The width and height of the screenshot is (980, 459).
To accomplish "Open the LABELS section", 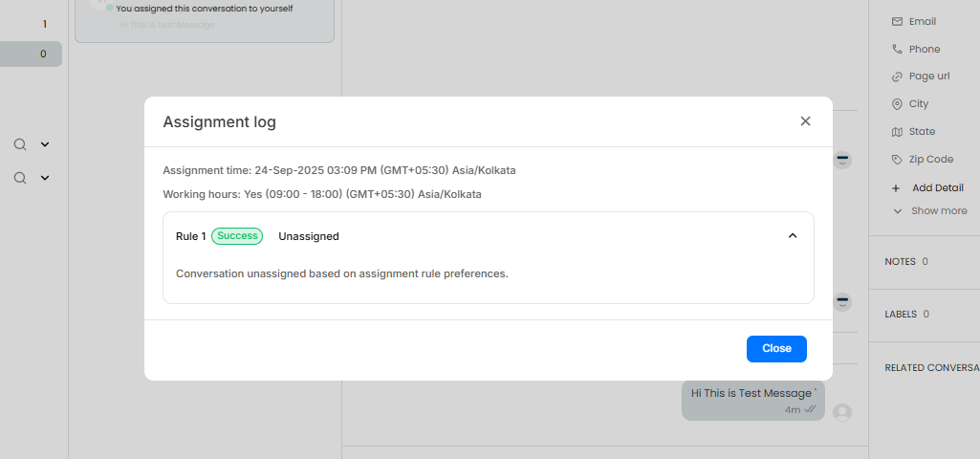I will 901,314.
